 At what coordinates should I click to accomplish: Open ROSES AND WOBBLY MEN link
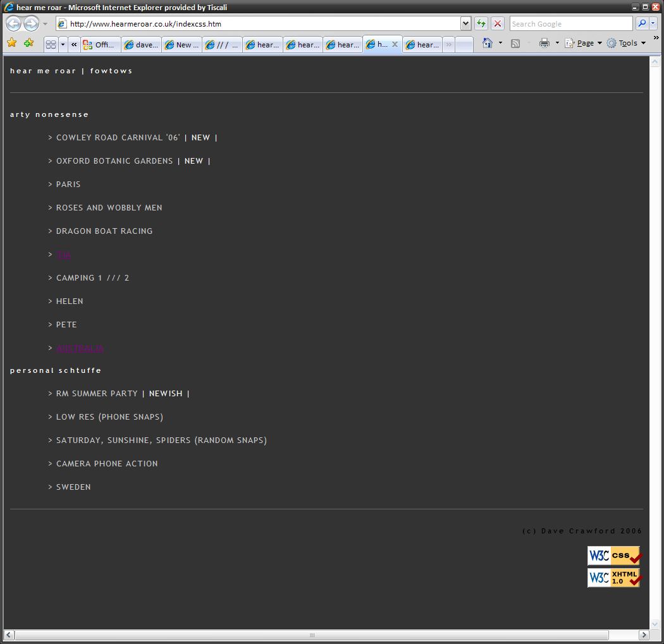click(x=109, y=208)
